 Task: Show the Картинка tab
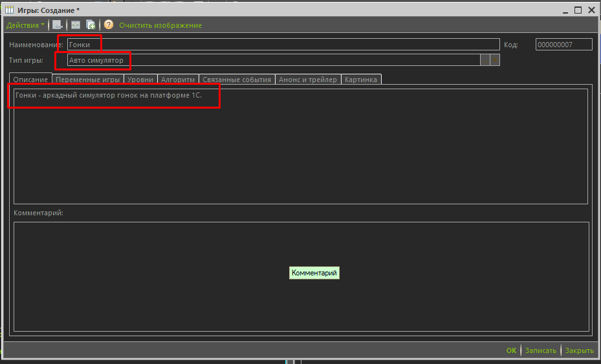tap(361, 80)
